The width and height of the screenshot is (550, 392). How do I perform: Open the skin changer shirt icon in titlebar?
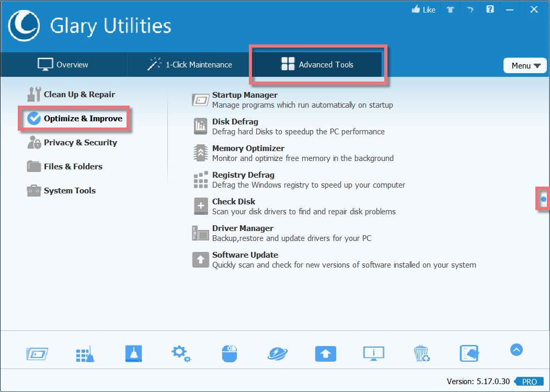(450, 9)
